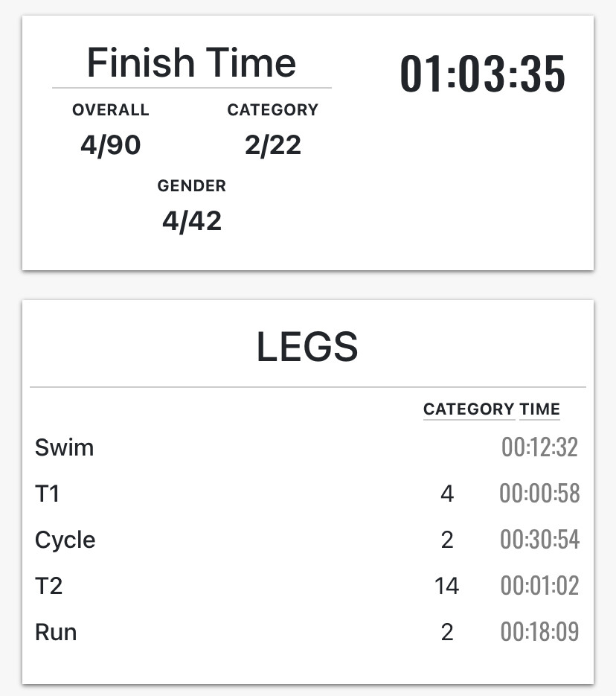The height and width of the screenshot is (696, 616).
Task: Click the T2 time 00:01:02
Action: click(539, 586)
